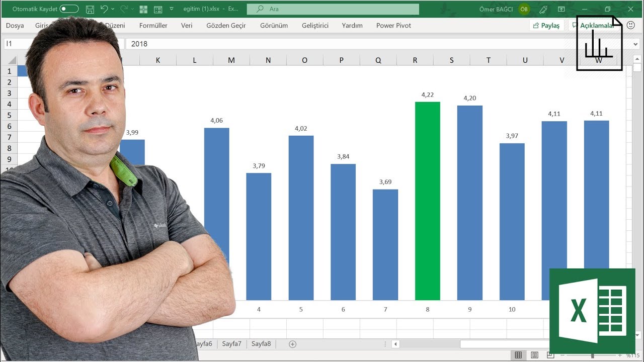Click the 4,02 data label
Image resolution: width=644 pixels, height=362 pixels.
301,128
